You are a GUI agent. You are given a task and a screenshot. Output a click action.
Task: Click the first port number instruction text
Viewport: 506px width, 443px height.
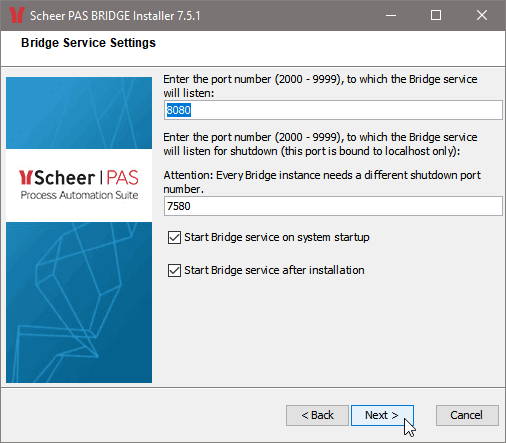pos(320,86)
